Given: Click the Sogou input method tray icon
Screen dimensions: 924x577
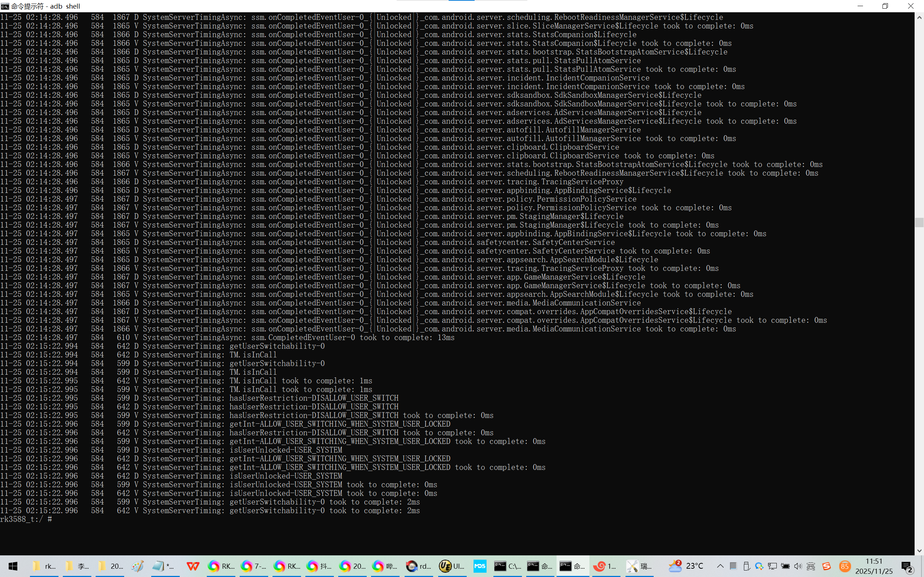Looking at the screenshot, I should tap(827, 566).
